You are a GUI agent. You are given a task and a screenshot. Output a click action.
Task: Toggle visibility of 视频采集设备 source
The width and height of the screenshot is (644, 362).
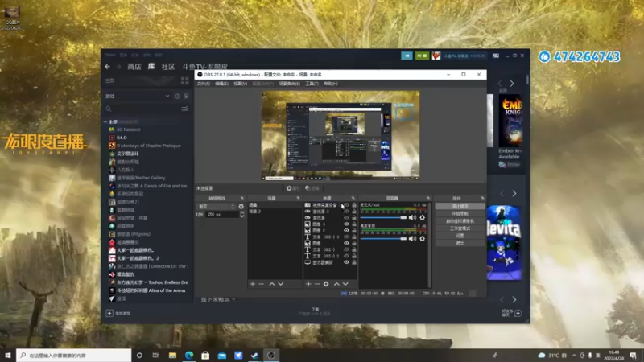coord(346,205)
